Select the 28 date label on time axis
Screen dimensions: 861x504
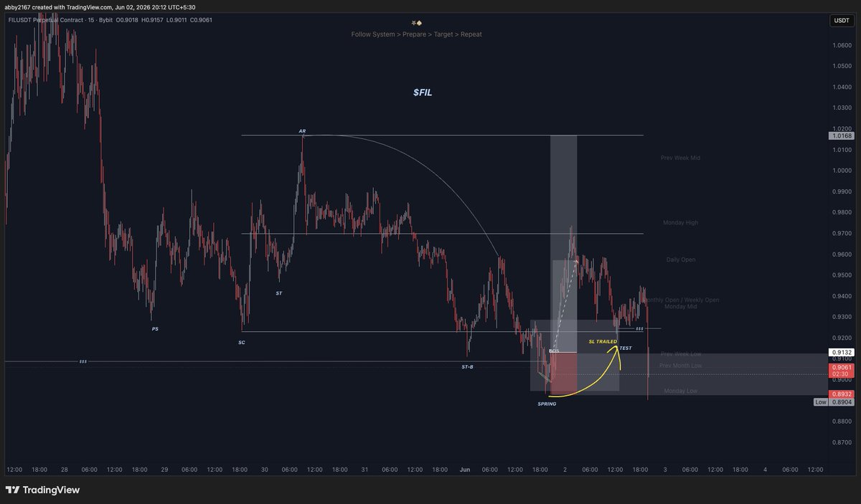[64, 470]
